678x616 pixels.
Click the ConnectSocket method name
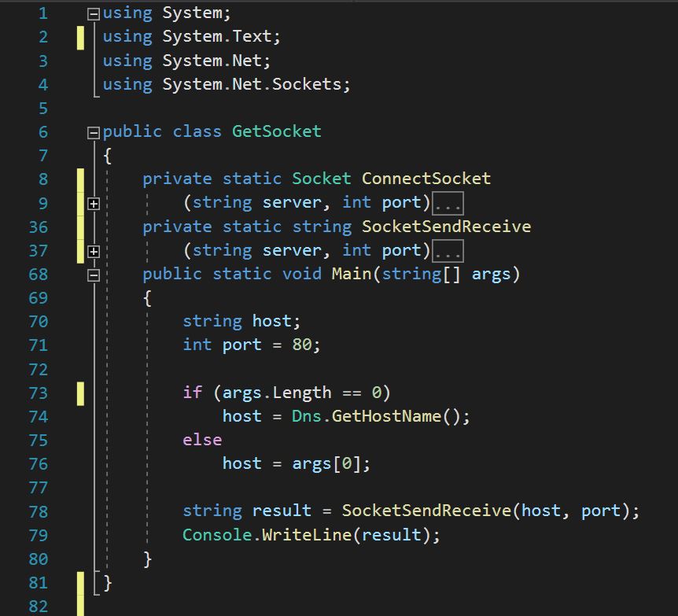pyautogui.click(x=426, y=179)
